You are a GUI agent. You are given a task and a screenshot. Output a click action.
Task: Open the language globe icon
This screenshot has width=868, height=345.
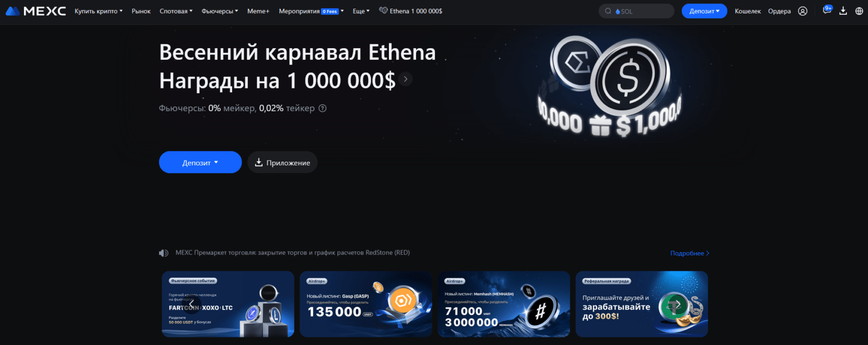click(x=859, y=11)
